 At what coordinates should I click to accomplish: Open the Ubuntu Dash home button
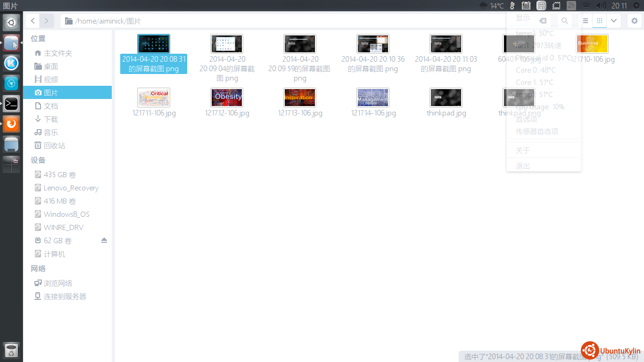point(11,22)
